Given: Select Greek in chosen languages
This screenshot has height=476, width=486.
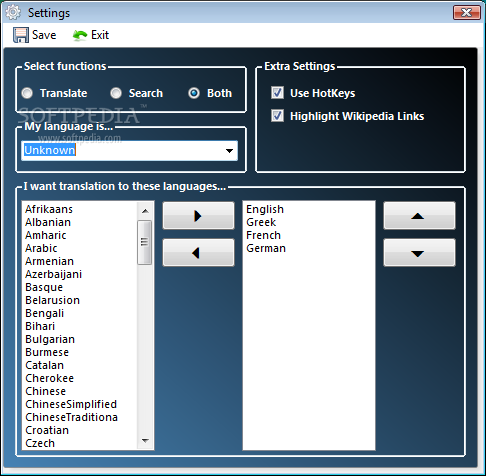Looking at the screenshot, I should click(261, 222).
